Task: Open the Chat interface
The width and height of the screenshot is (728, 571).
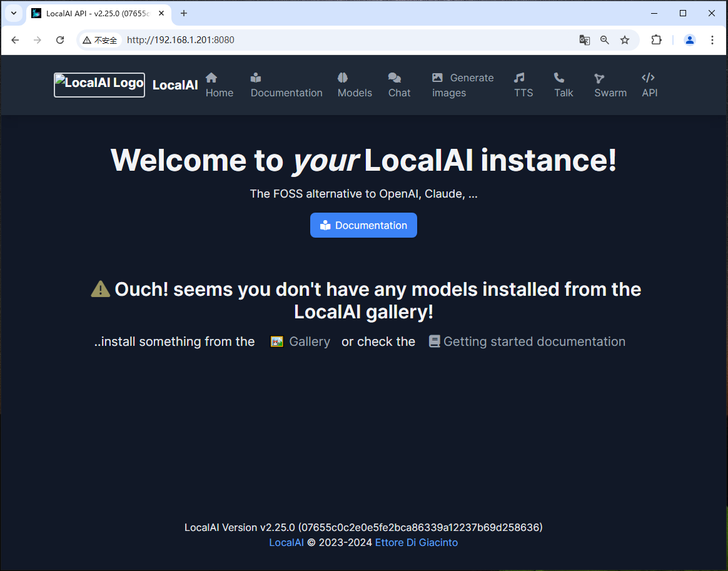Action: pos(399,85)
